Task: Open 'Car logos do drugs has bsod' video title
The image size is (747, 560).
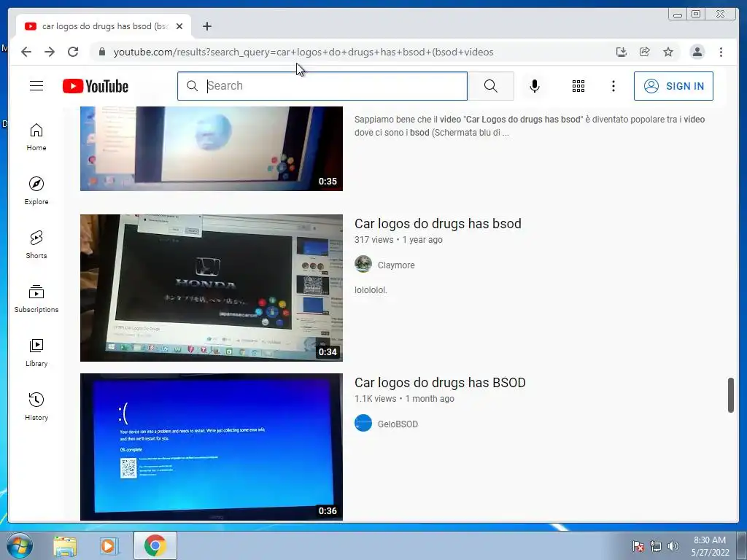Action: tap(438, 223)
